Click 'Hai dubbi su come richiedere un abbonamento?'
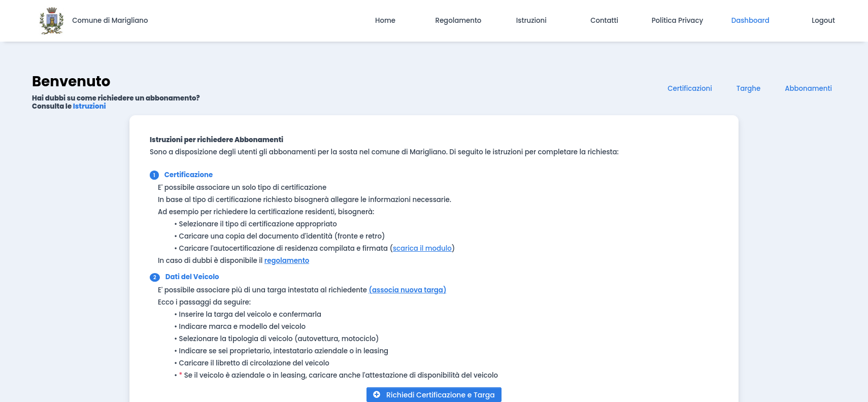This screenshot has height=402, width=868. (116, 98)
